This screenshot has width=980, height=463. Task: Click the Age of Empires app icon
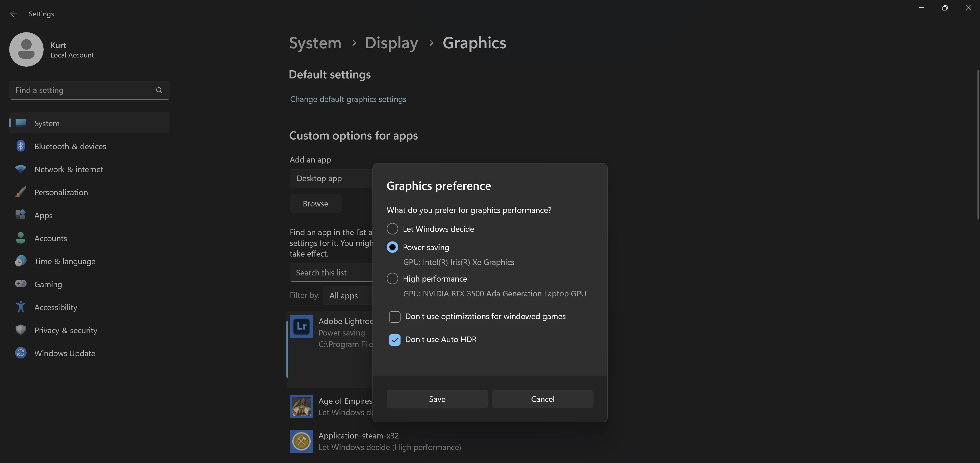(x=301, y=406)
